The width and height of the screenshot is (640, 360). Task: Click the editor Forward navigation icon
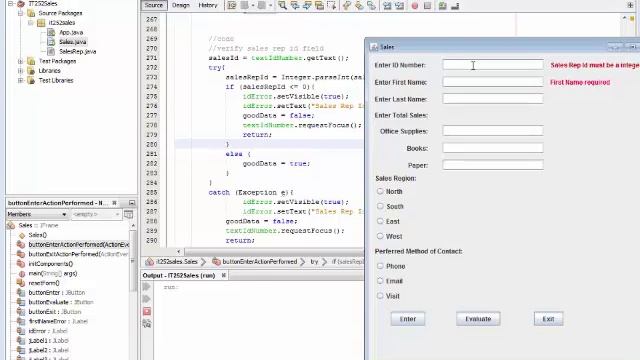coord(262,5)
